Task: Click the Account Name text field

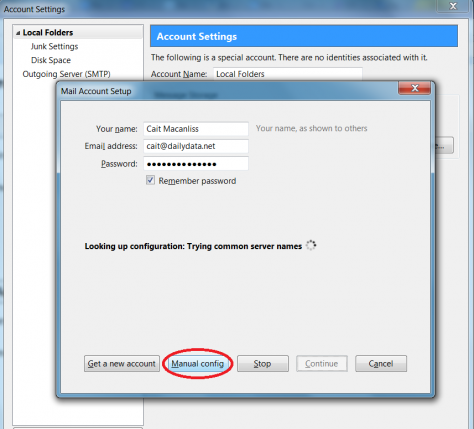Action: [x=288, y=74]
